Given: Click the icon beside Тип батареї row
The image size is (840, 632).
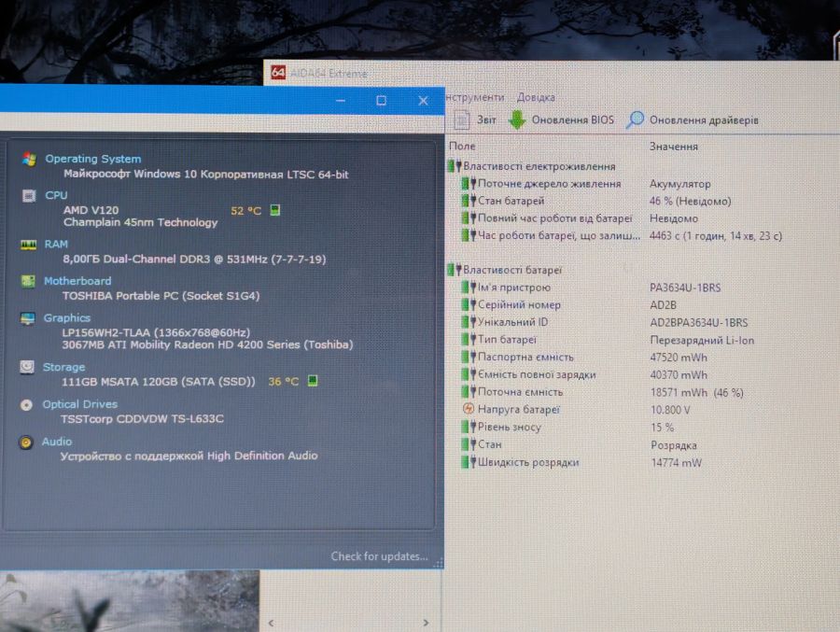Looking at the screenshot, I should point(469,339).
